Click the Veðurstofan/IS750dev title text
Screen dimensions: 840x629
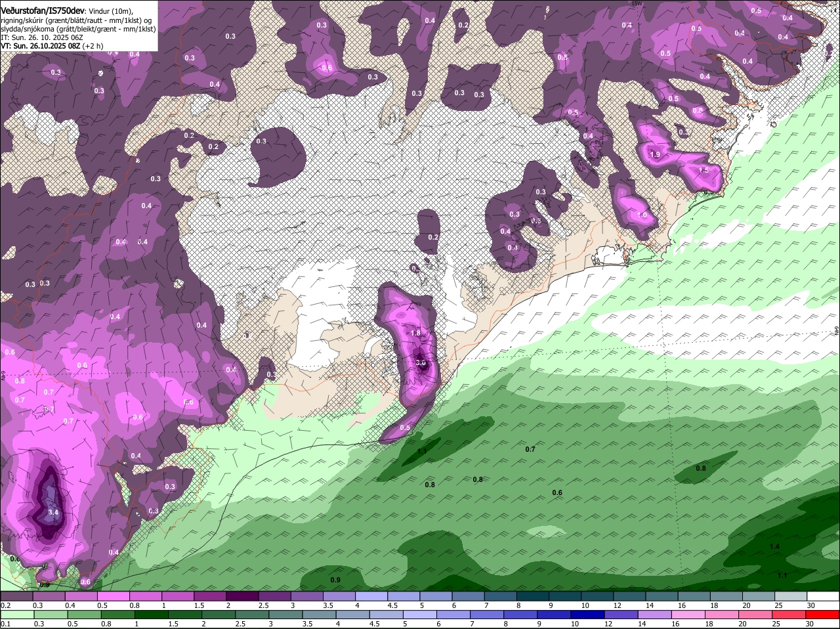(x=43, y=11)
